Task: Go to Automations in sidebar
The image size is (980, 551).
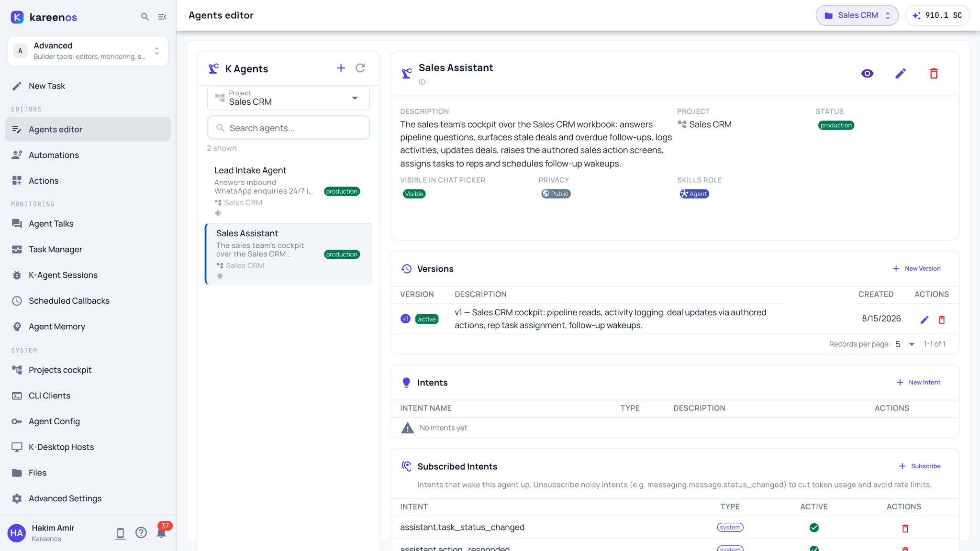Action: click(88, 155)
